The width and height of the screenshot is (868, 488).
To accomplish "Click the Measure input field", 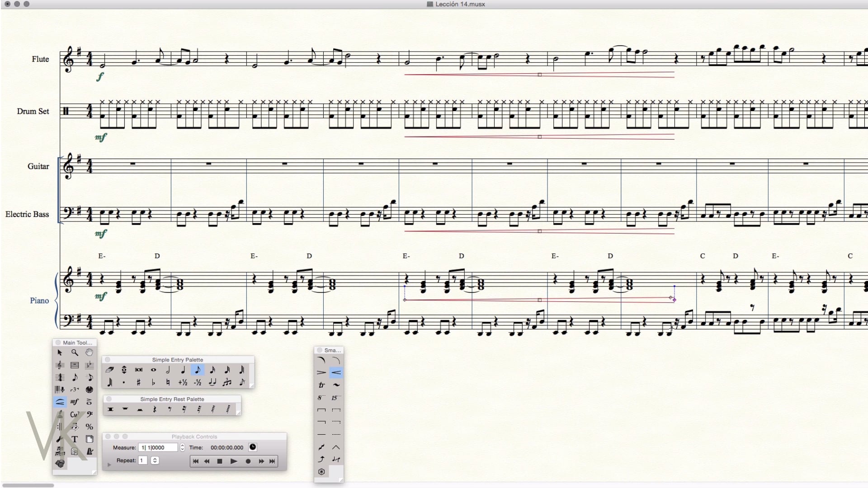I will click(x=158, y=447).
